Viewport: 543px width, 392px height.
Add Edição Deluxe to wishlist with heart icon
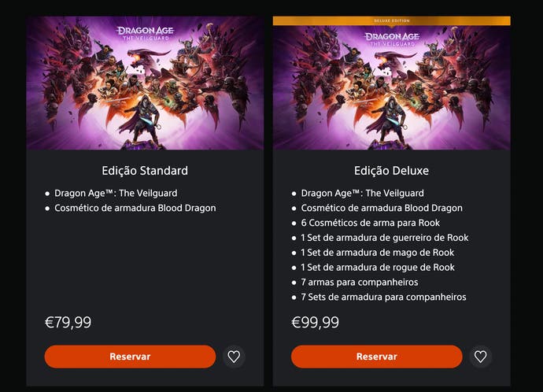pyautogui.click(x=480, y=357)
